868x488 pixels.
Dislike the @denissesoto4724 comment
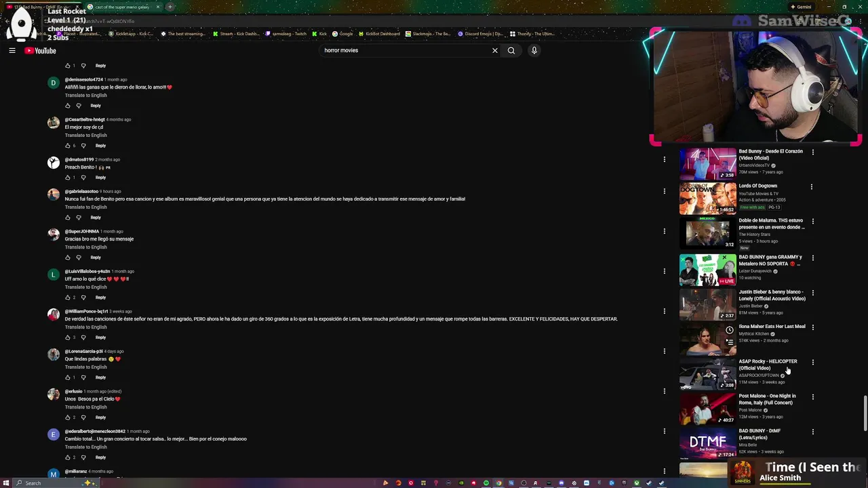click(79, 106)
